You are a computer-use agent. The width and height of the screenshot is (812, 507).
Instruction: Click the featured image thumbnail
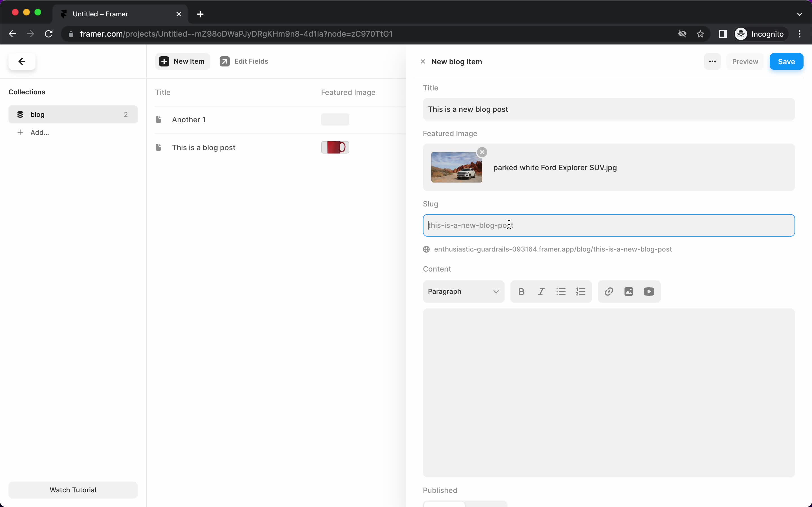pyautogui.click(x=456, y=167)
